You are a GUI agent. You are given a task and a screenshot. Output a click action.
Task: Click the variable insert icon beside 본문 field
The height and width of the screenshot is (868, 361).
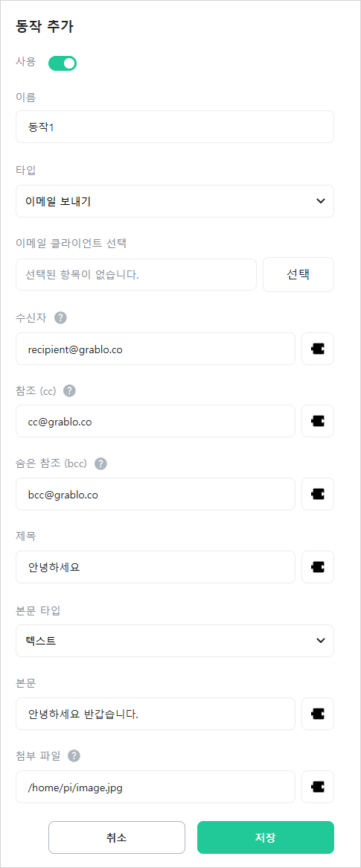(x=318, y=714)
